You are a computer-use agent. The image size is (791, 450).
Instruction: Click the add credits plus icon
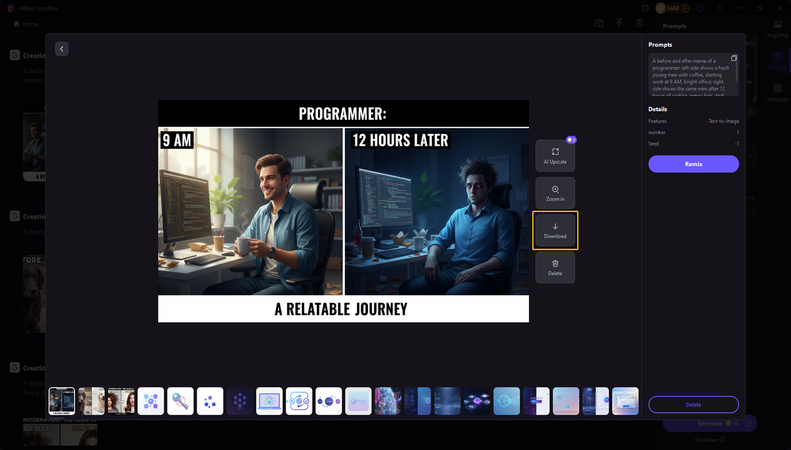click(685, 8)
